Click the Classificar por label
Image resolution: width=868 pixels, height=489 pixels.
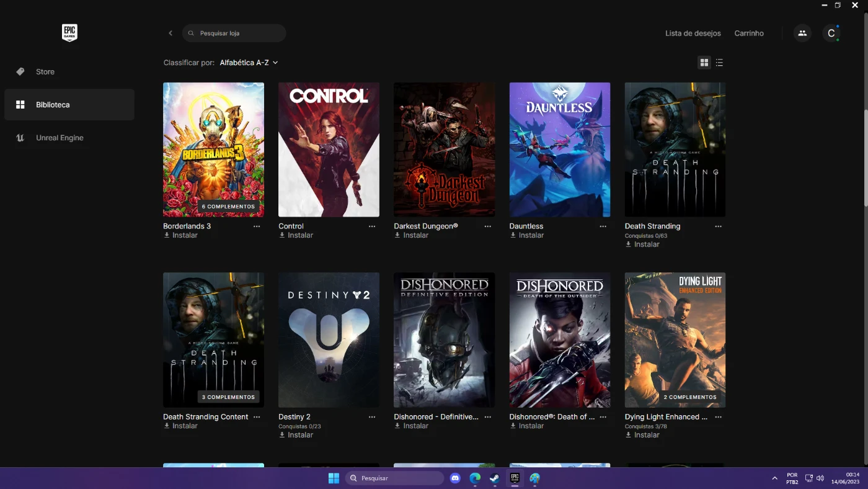click(189, 63)
